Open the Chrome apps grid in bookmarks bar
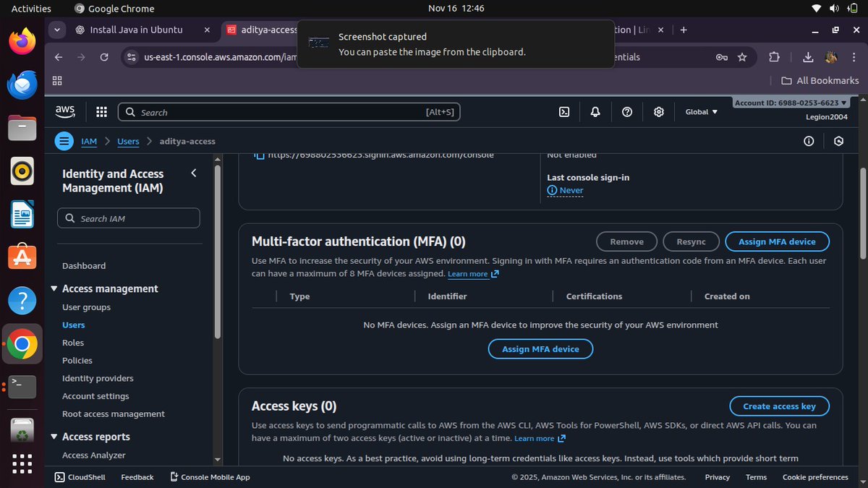 [x=57, y=80]
